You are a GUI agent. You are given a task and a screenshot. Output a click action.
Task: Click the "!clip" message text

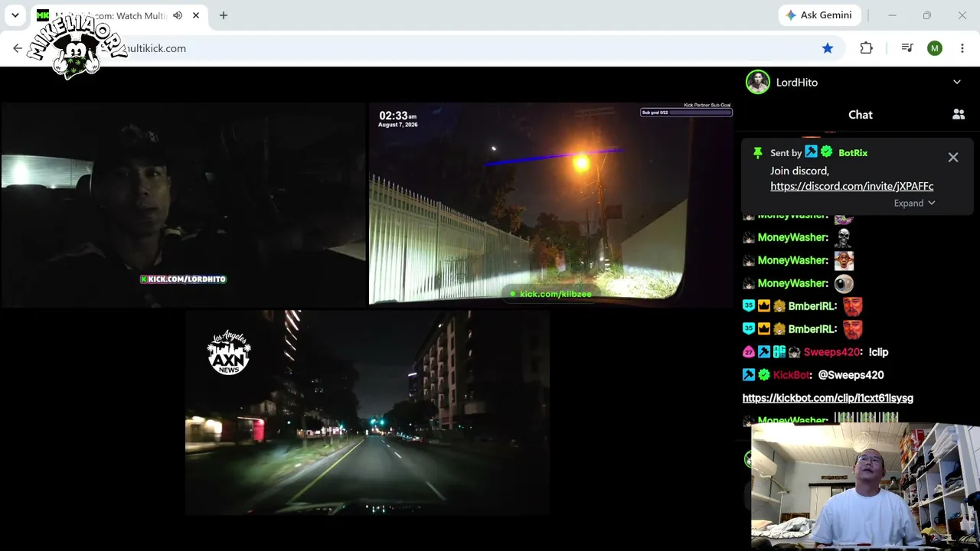pyautogui.click(x=878, y=352)
